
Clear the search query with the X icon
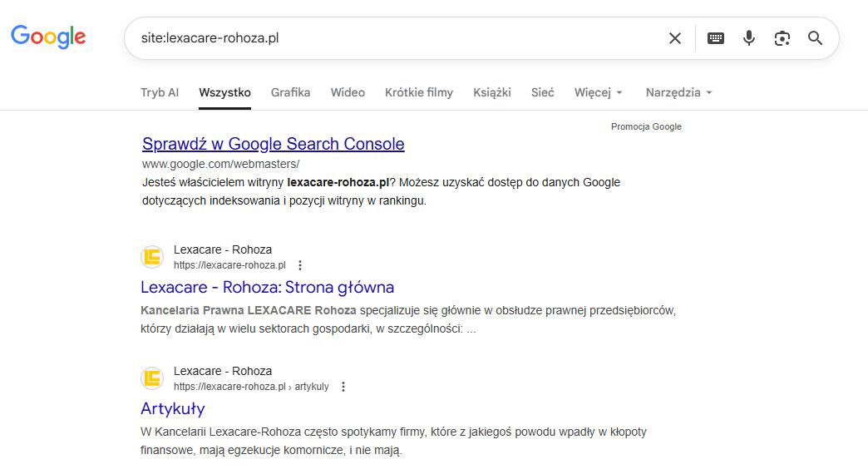coord(675,38)
